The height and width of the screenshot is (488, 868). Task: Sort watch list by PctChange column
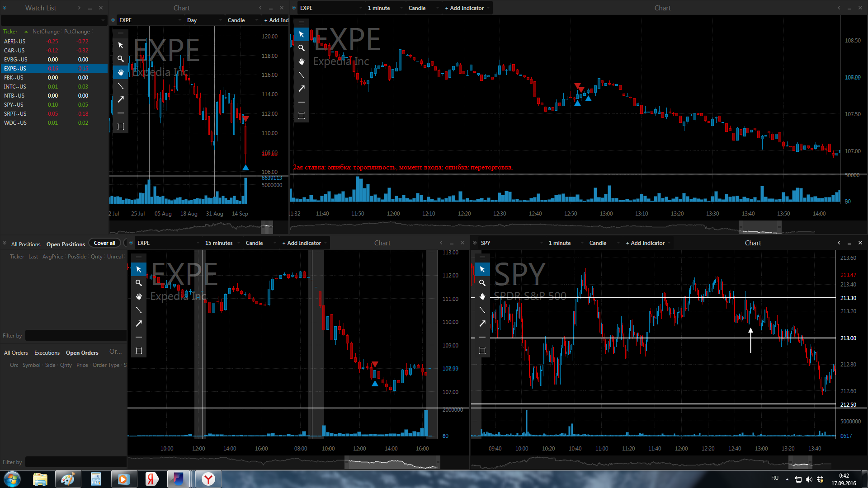point(77,32)
